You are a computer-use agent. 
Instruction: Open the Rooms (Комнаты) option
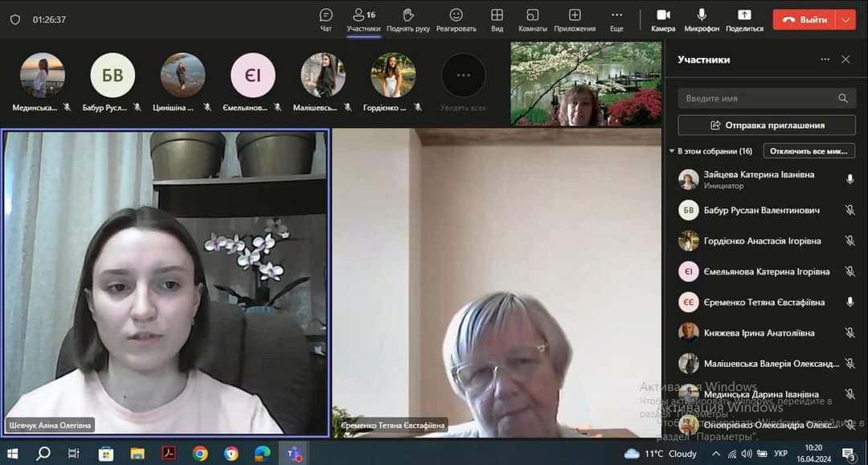(x=533, y=20)
